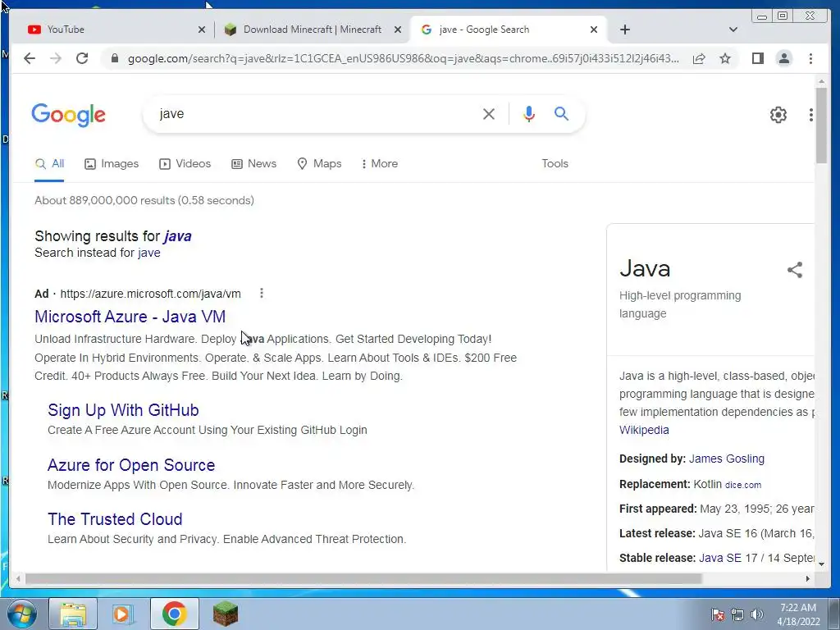The width and height of the screenshot is (840, 630).
Task: Click into the Google search input field
Action: (316, 113)
